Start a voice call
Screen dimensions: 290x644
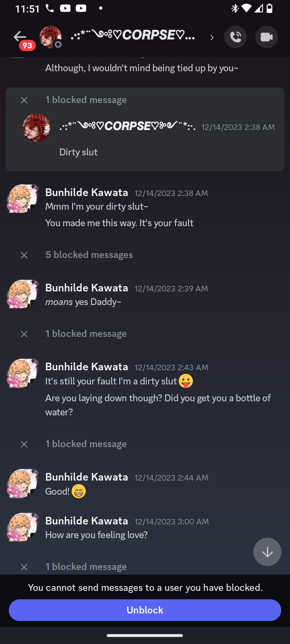236,37
